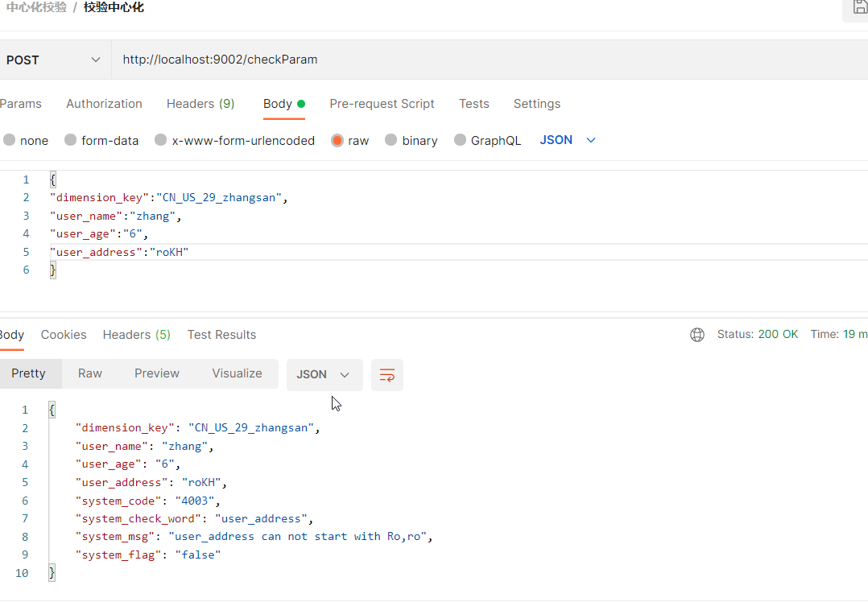Switch to the Headers (9) request tab

200,104
